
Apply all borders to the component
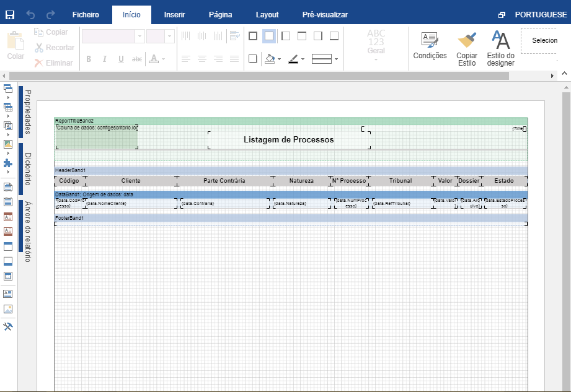pos(253,36)
